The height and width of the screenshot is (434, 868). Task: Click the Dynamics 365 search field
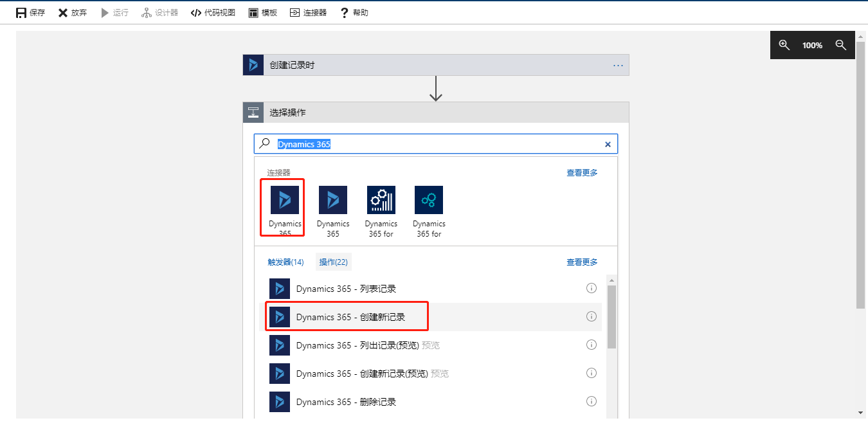(436, 144)
